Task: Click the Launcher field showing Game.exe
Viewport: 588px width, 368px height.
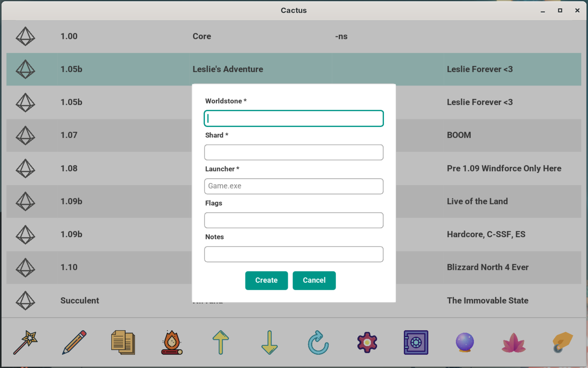Action: click(294, 186)
